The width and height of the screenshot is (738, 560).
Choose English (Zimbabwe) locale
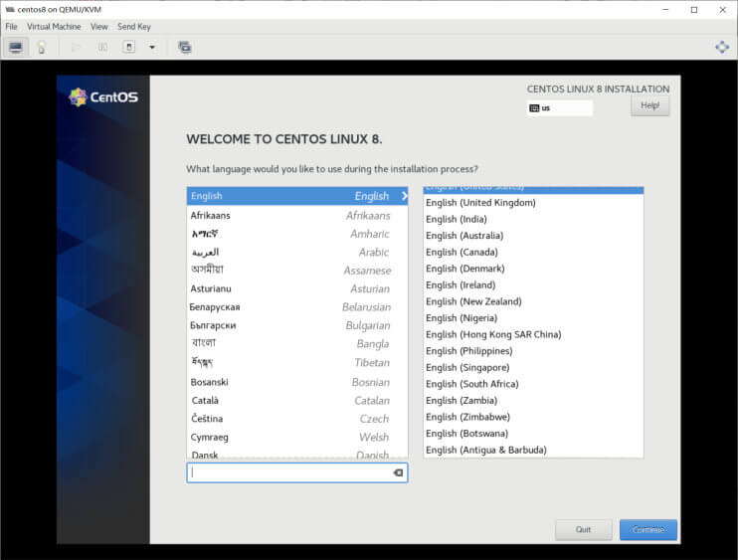(533, 417)
